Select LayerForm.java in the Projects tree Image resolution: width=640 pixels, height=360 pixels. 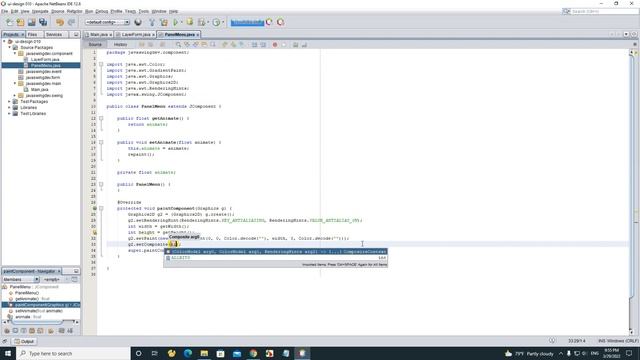(45, 59)
